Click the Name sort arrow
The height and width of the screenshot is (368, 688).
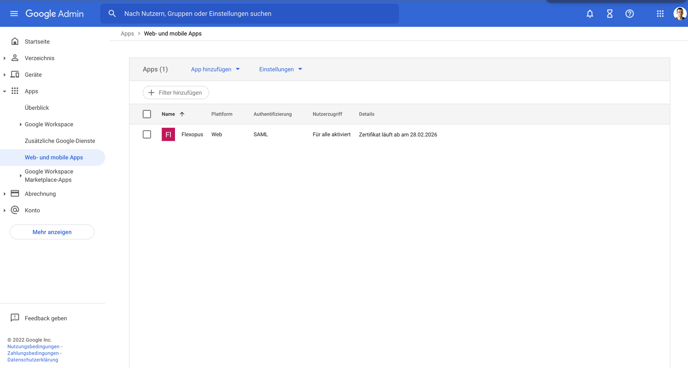click(182, 114)
